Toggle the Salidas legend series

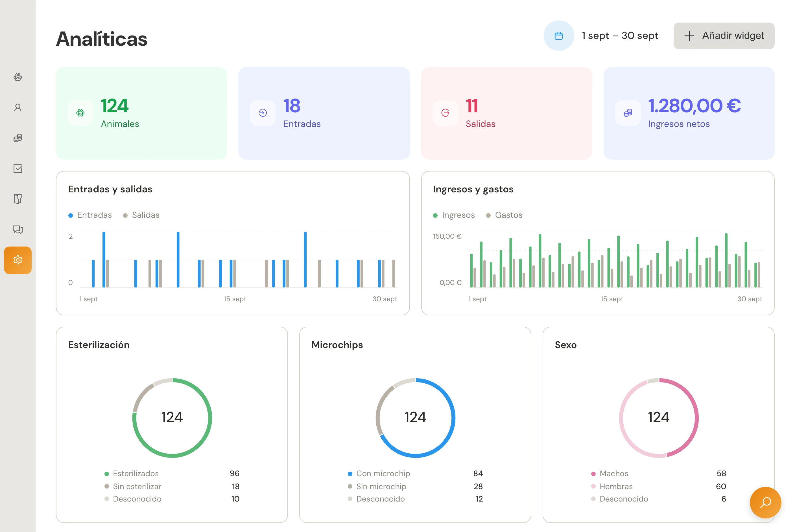pos(141,215)
